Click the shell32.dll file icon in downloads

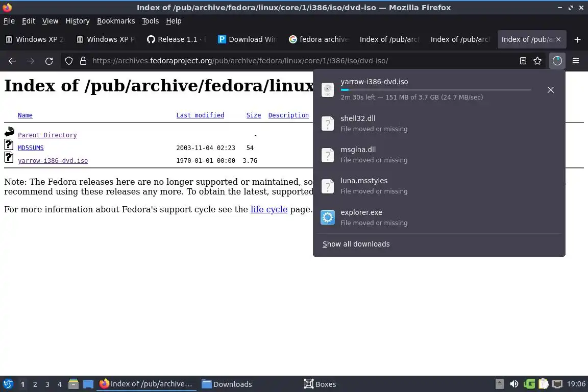(x=327, y=124)
